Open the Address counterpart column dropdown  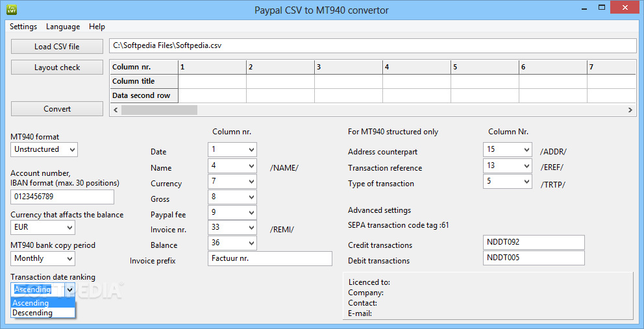508,149
